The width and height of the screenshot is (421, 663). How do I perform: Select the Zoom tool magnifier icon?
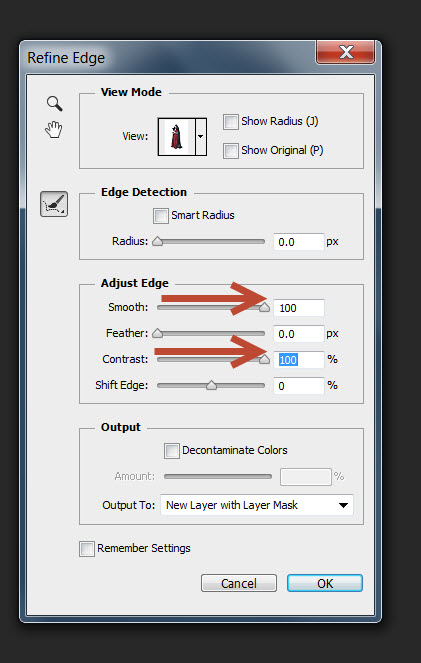click(x=55, y=104)
